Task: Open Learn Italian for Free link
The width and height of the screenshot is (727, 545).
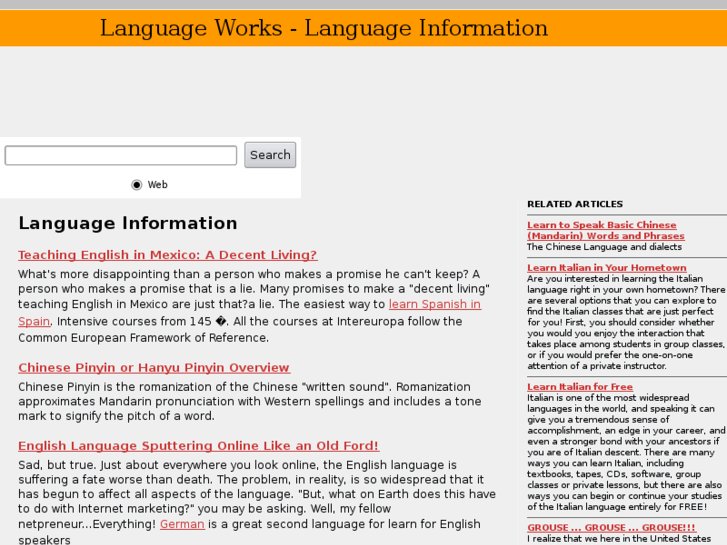Action: [580, 386]
